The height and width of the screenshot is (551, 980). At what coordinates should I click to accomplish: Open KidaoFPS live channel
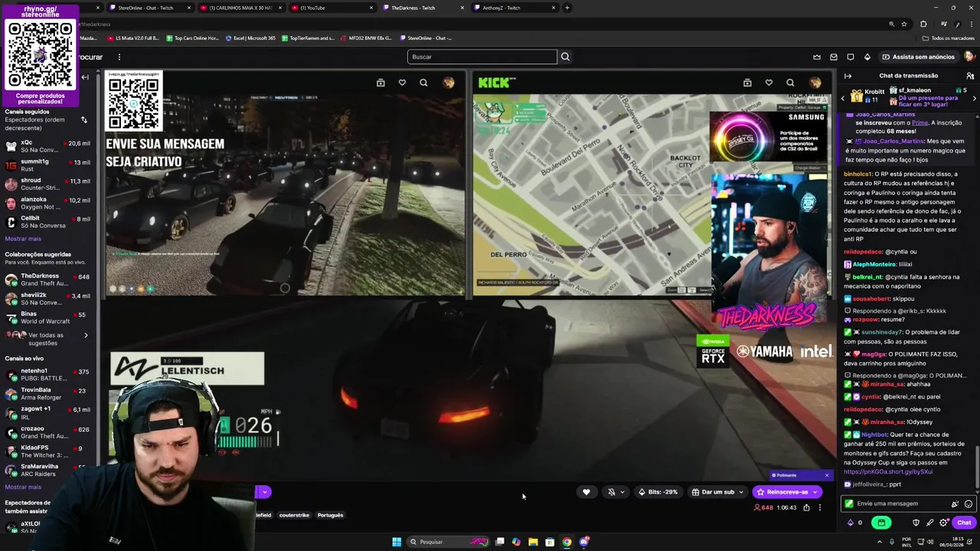[x=47, y=451]
